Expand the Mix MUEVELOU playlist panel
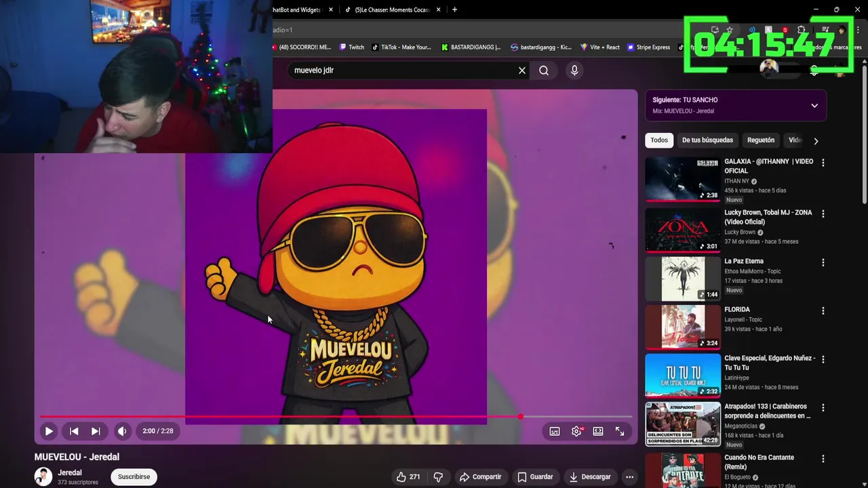Image resolution: width=868 pixels, height=488 pixels. click(814, 106)
